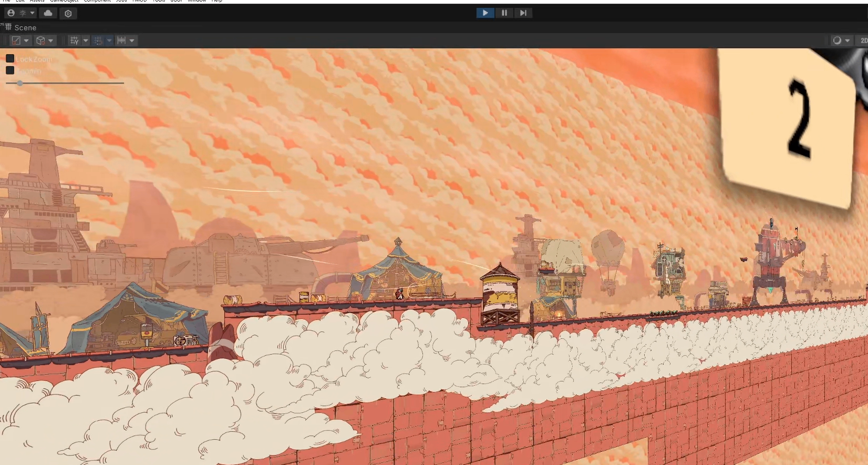The image size is (868, 465).
Task: Expand the snap increment dropdown arrow
Action: (x=132, y=40)
